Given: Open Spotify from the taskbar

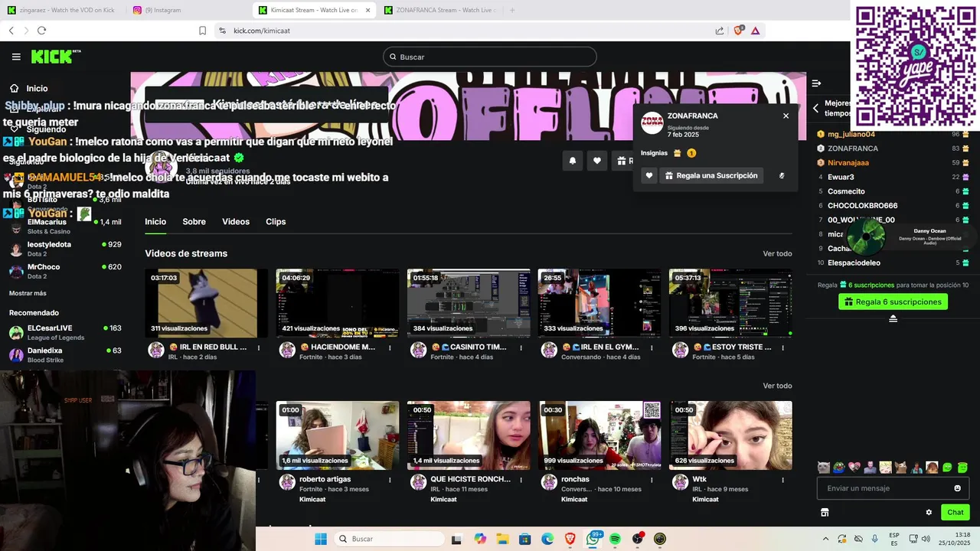Looking at the screenshot, I should point(615,539).
